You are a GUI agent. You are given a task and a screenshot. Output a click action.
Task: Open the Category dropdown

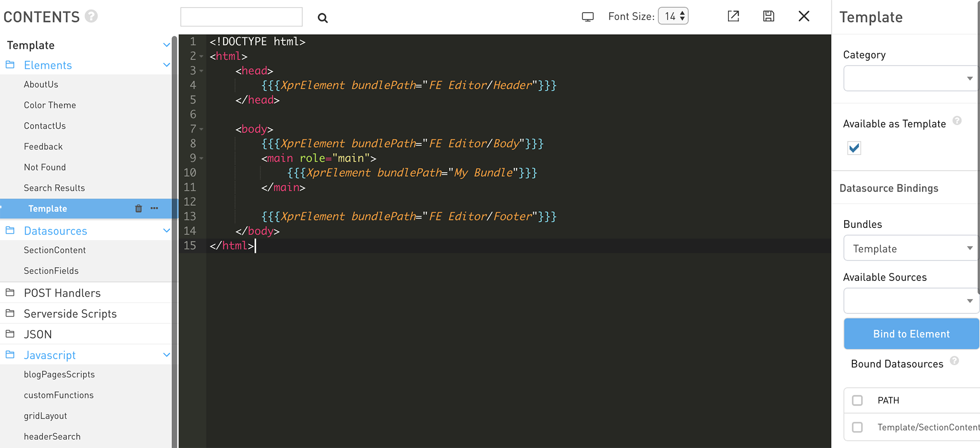tap(911, 78)
